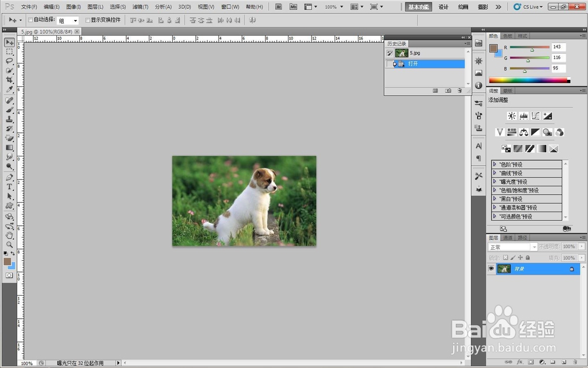Image resolution: width=588 pixels, height=368 pixels.
Task: Toggle lock all in Layers panel
Action: (x=527, y=257)
